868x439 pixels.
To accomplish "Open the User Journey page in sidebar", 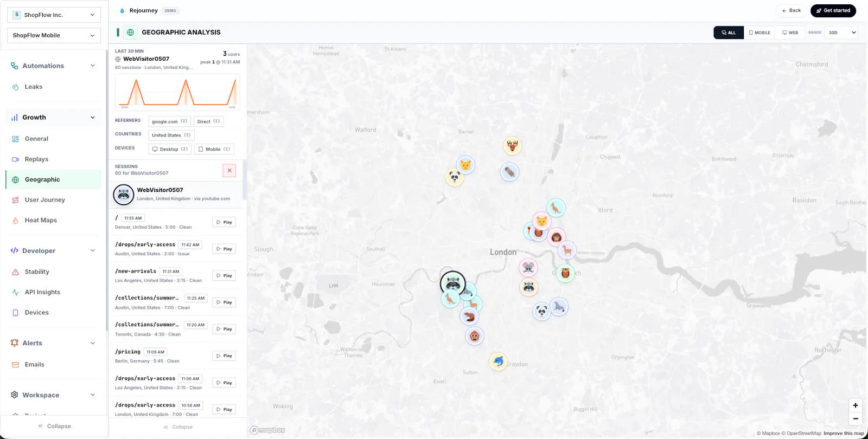I will 53,200.
